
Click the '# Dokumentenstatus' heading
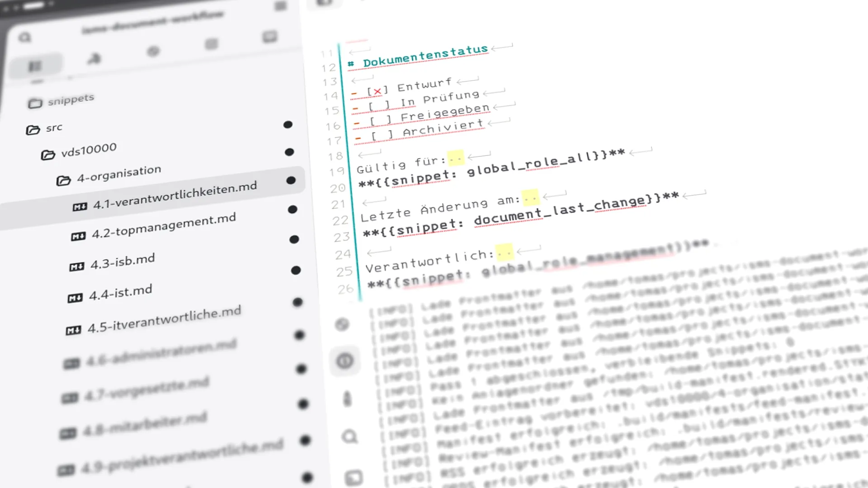(x=418, y=56)
